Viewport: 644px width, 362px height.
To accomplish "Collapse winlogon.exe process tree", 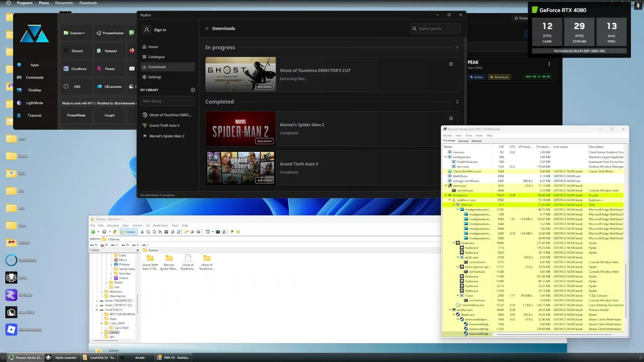I will pos(445,157).
